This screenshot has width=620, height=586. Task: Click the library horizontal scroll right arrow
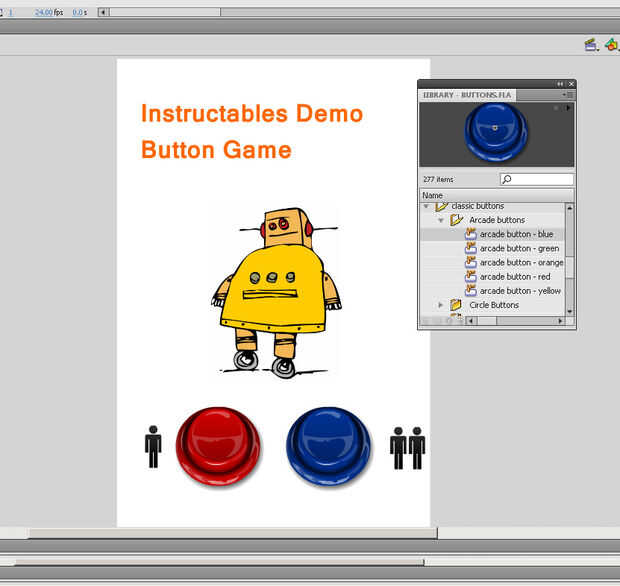pyautogui.click(x=560, y=321)
